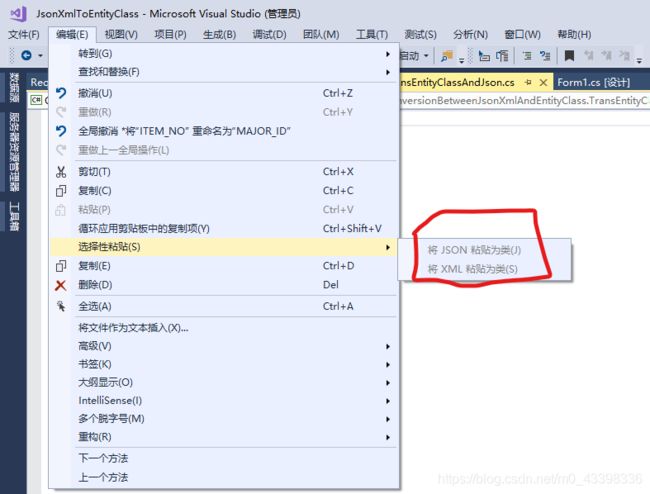Open the 工具(T) menu
The width and height of the screenshot is (650, 494).
click(372, 34)
